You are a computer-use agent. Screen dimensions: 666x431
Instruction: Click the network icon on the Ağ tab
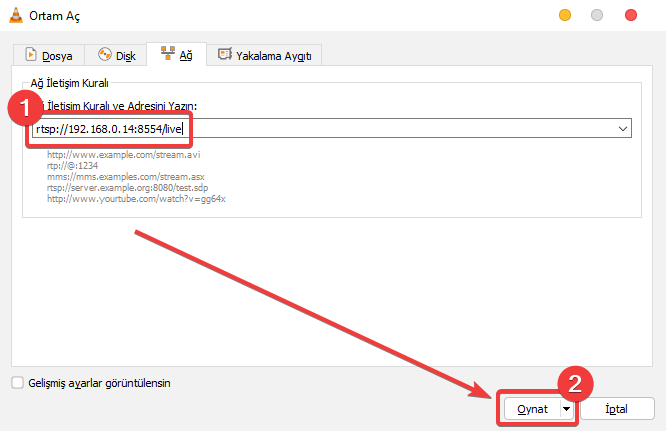[166, 54]
